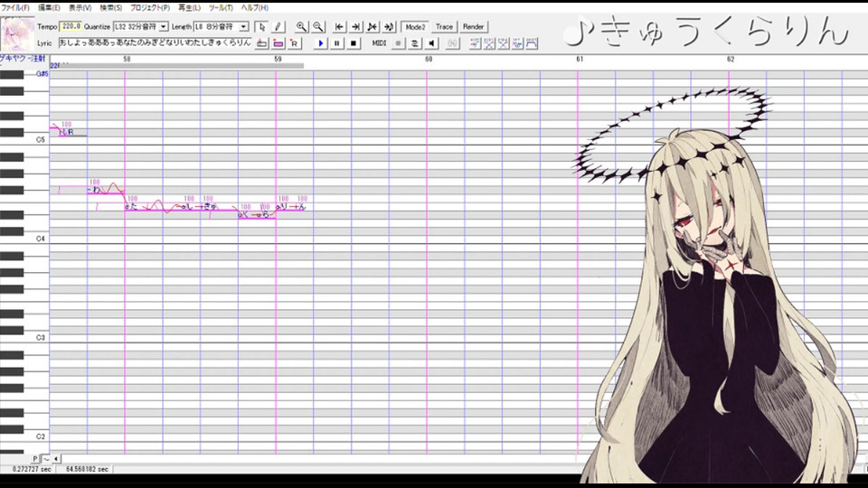Select the arrow pointer tool
868x488 pixels.
262,26
